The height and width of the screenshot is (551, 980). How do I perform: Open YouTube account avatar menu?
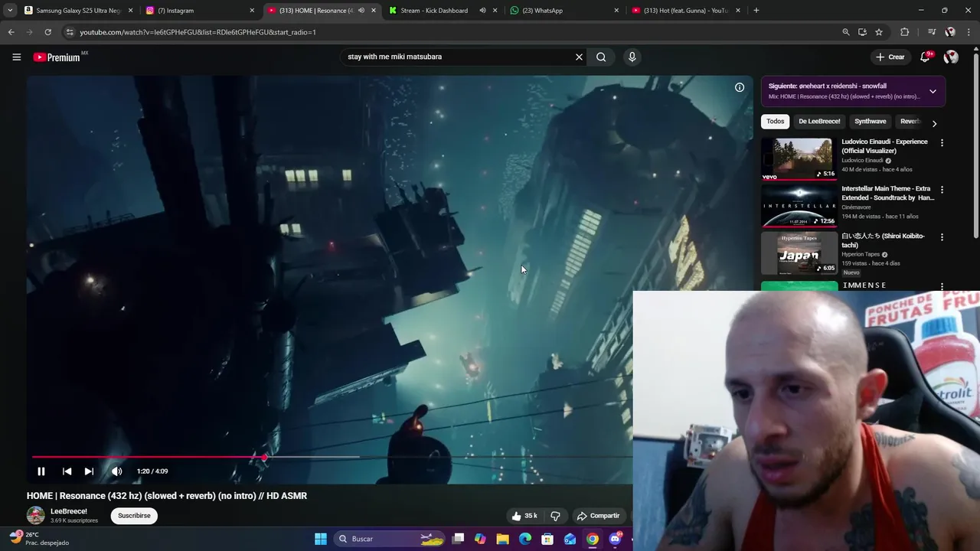[x=951, y=57]
